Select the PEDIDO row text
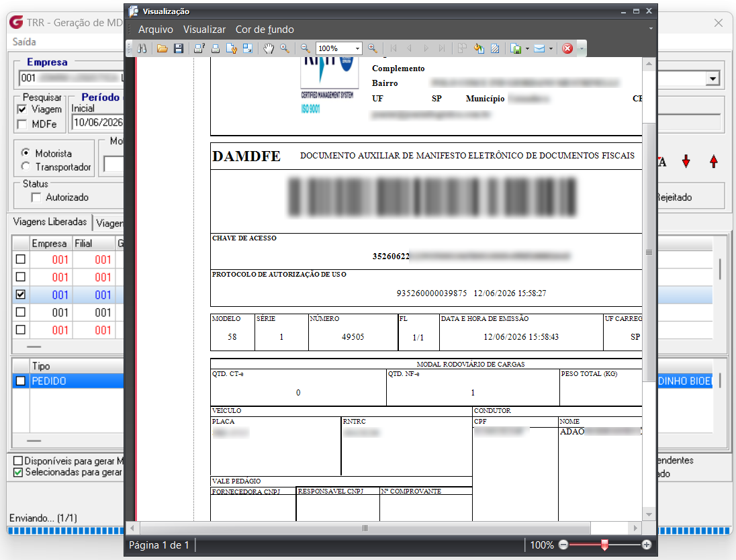This screenshot has width=736, height=560. [x=49, y=381]
